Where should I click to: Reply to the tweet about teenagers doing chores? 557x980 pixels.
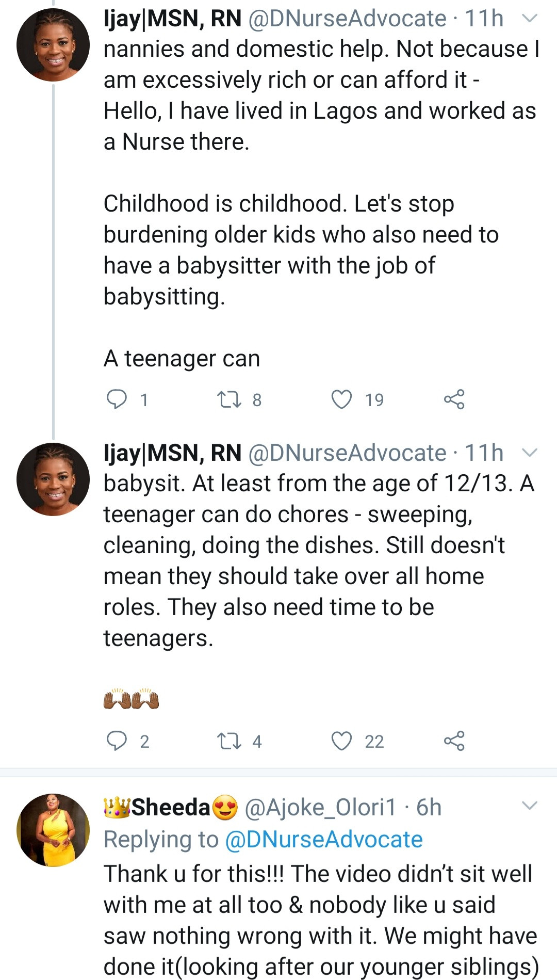[x=117, y=741]
